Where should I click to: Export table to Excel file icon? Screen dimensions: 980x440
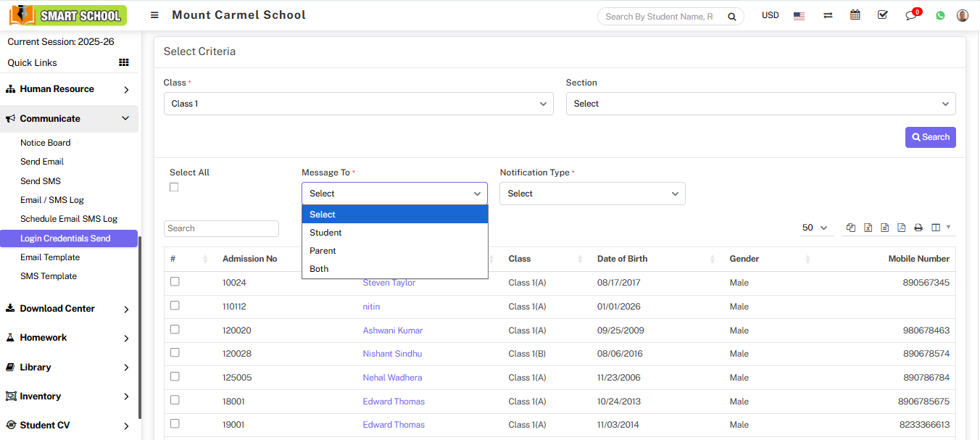click(x=868, y=228)
